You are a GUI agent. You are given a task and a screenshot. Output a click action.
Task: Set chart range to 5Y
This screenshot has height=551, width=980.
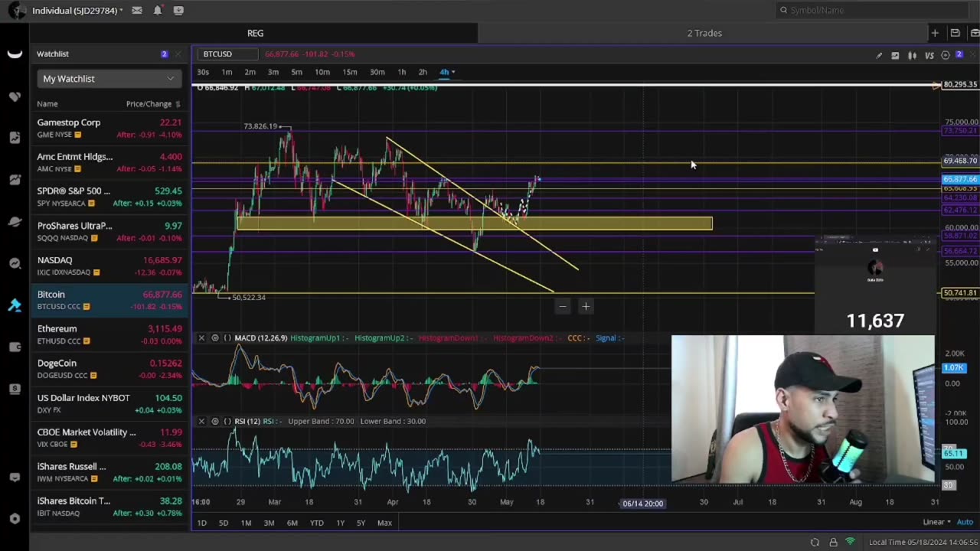coord(361,523)
